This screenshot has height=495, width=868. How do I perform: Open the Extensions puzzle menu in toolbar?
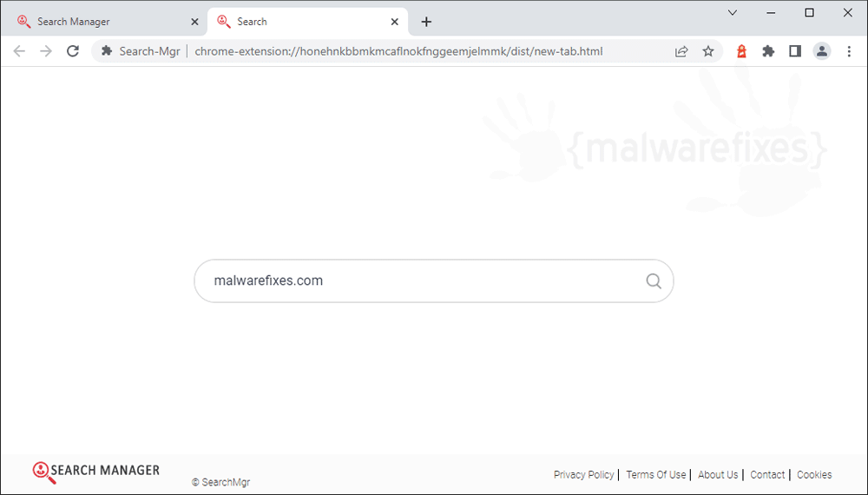click(x=768, y=51)
